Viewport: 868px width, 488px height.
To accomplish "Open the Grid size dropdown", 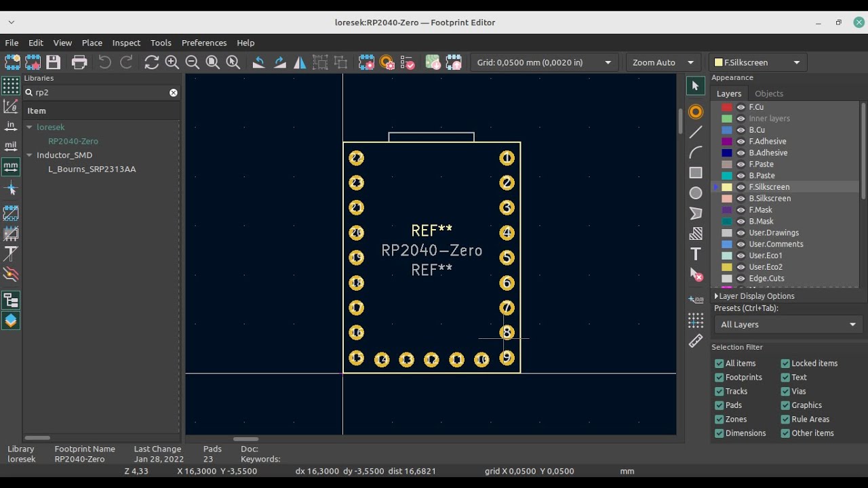I will pos(545,62).
